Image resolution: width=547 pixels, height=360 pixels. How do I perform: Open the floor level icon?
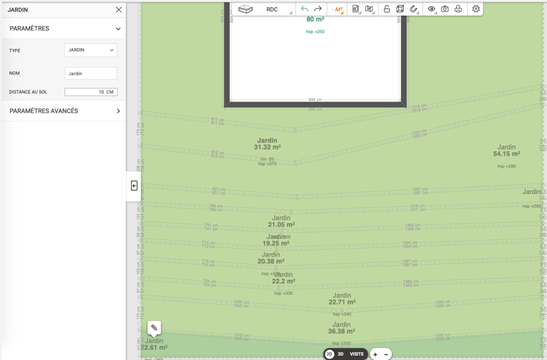click(245, 9)
